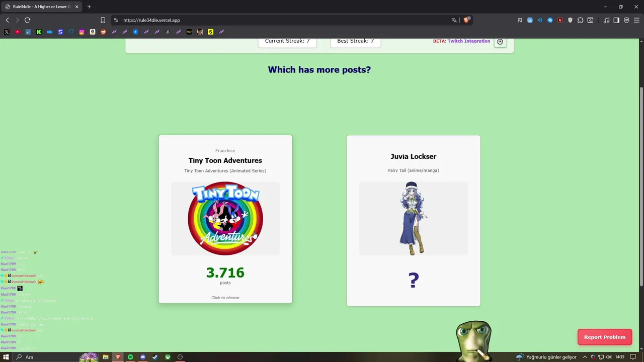The height and width of the screenshot is (362, 644).
Task: Click the taskbar clock 14:35
Action: click(x=620, y=357)
